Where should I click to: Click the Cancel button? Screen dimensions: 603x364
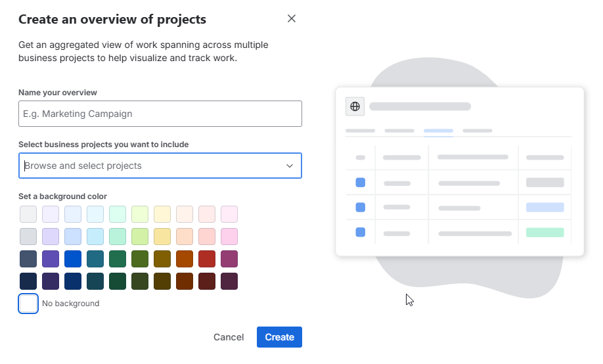[x=229, y=337]
